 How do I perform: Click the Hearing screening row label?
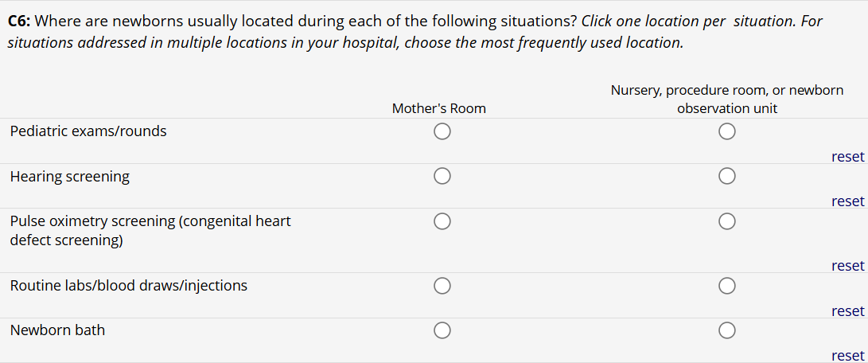[70, 177]
